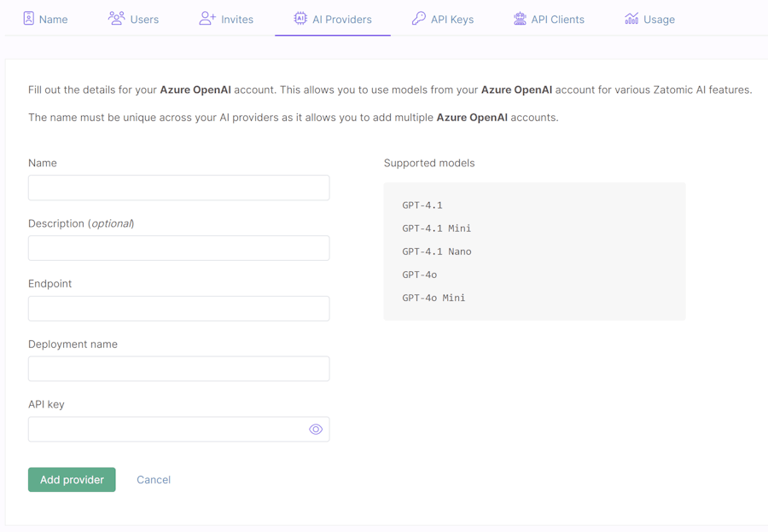The image size is (768, 532).
Task: Click GPT-4.1 in supported models
Action: tap(422, 205)
